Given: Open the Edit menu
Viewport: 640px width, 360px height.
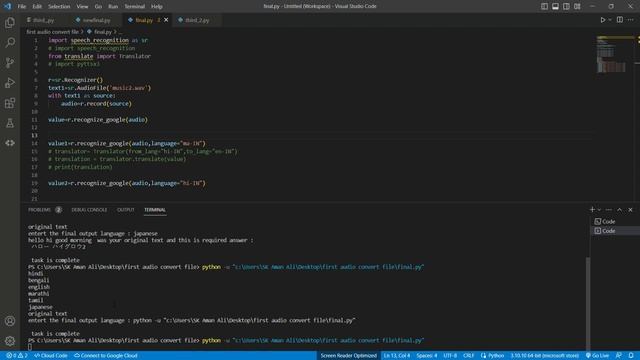Looking at the screenshot, I should coord(37,6).
